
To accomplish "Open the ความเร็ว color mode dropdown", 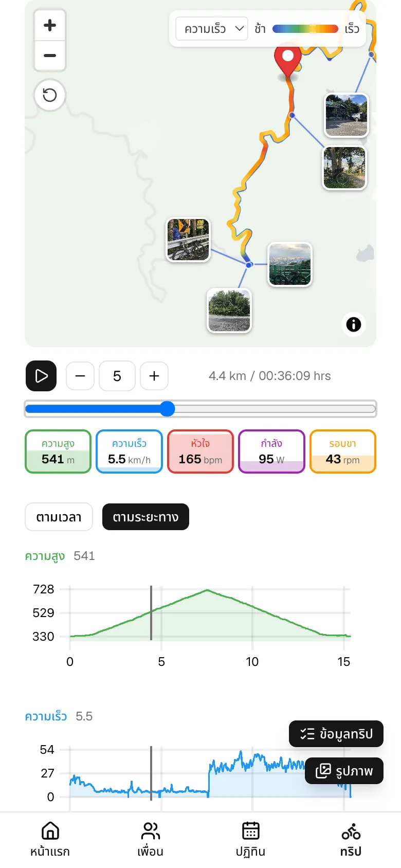I will (x=212, y=29).
